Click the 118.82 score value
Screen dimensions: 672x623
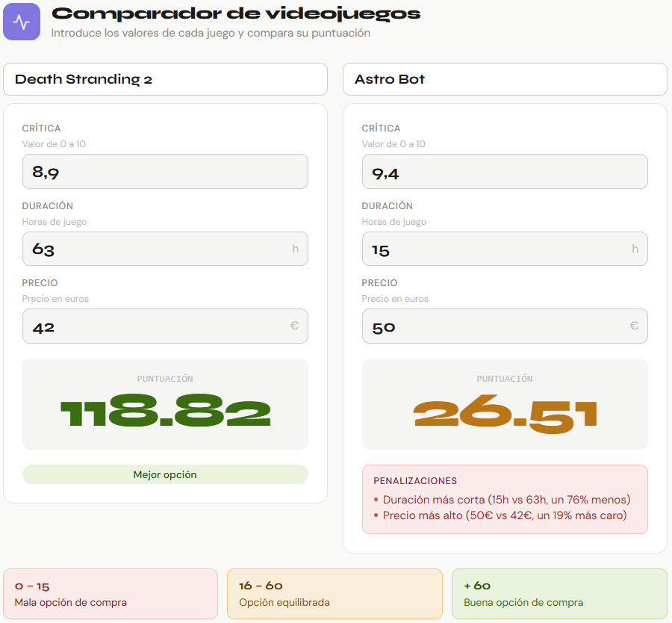[x=166, y=411]
